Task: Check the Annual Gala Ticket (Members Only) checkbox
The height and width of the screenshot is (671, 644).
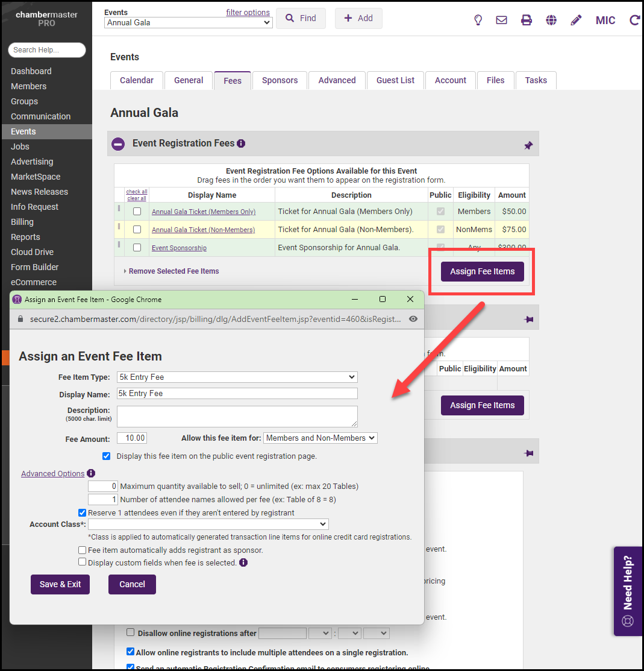Action: pos(137,212)
